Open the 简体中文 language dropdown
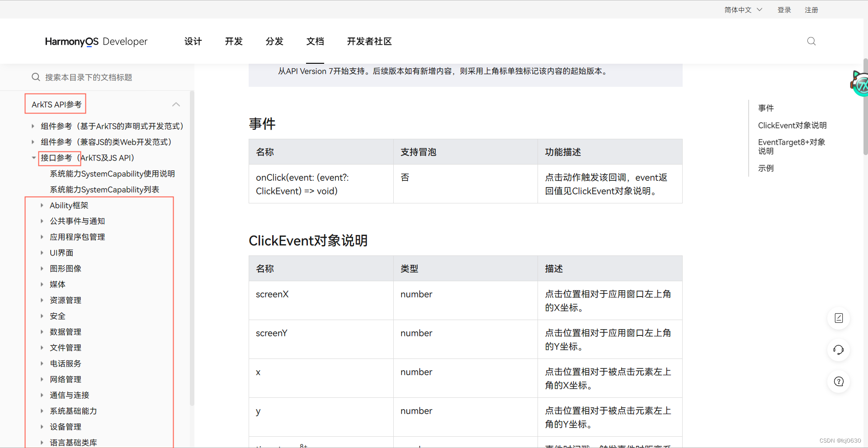Viewport: 868px width, 448px height. 743,10
